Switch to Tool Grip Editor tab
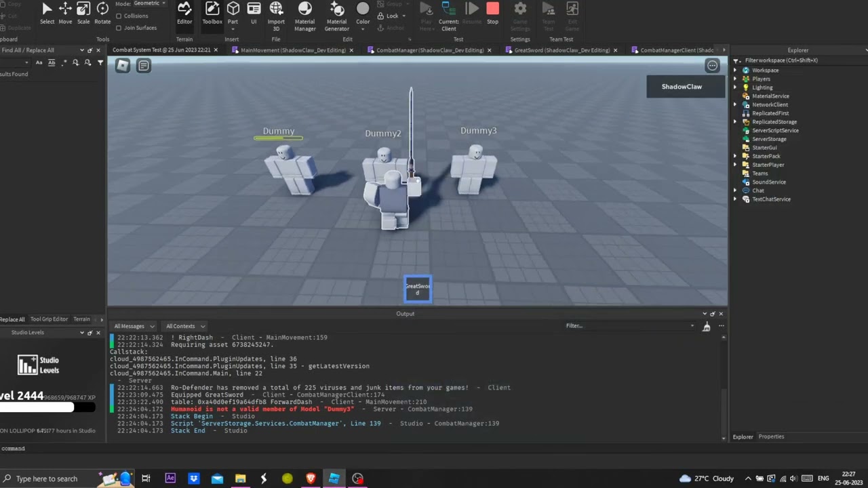The width and height of the screenshot is (868, 488). click(x=49, y=319)
